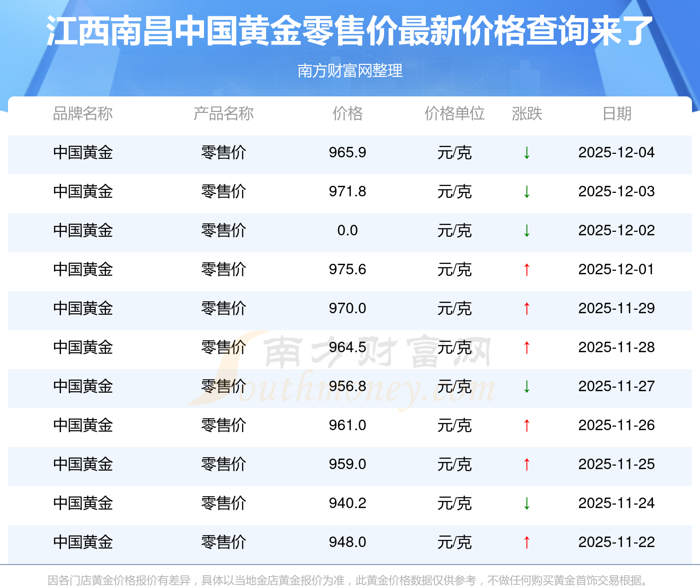Click the date 2025-12-02
This screenshot has height=588, width=700.
coord(616,230)
